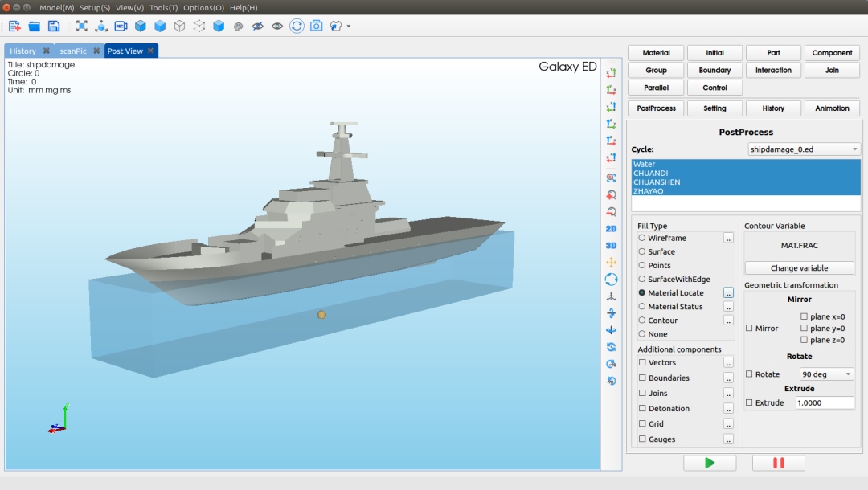868x490 pixels.
Task: Click the fit-to-screen view icon
Action: 82,26
